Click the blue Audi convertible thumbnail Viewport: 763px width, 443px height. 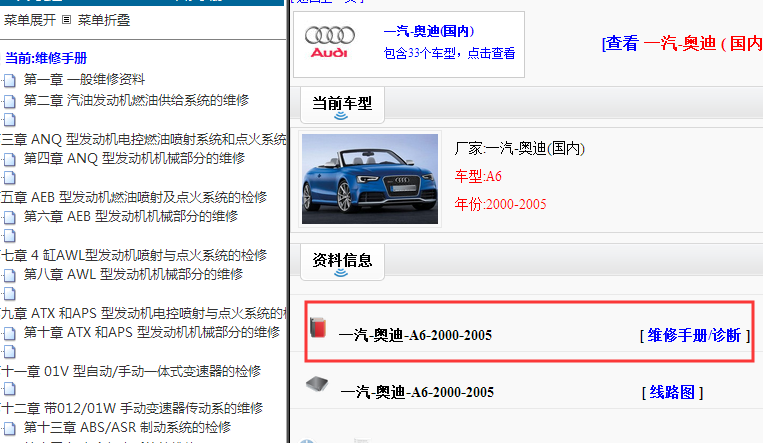370,179
